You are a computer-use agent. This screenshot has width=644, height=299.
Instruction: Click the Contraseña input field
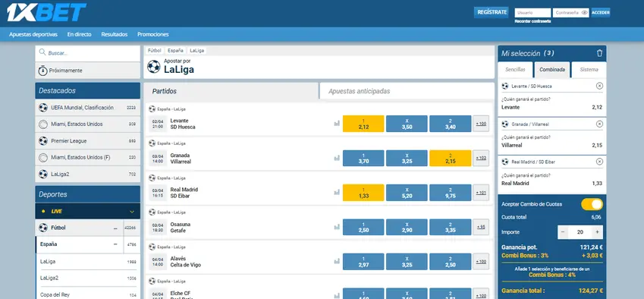coord(571,13)
